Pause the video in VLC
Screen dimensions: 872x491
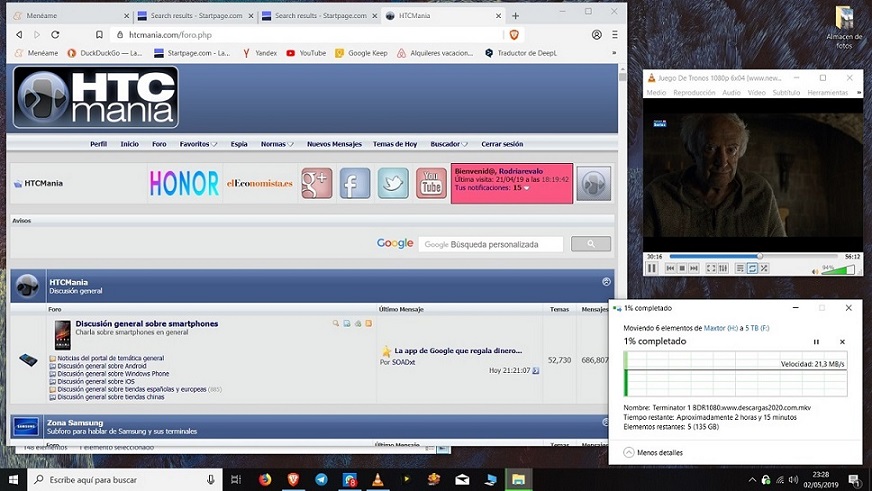tap(652, 269)
